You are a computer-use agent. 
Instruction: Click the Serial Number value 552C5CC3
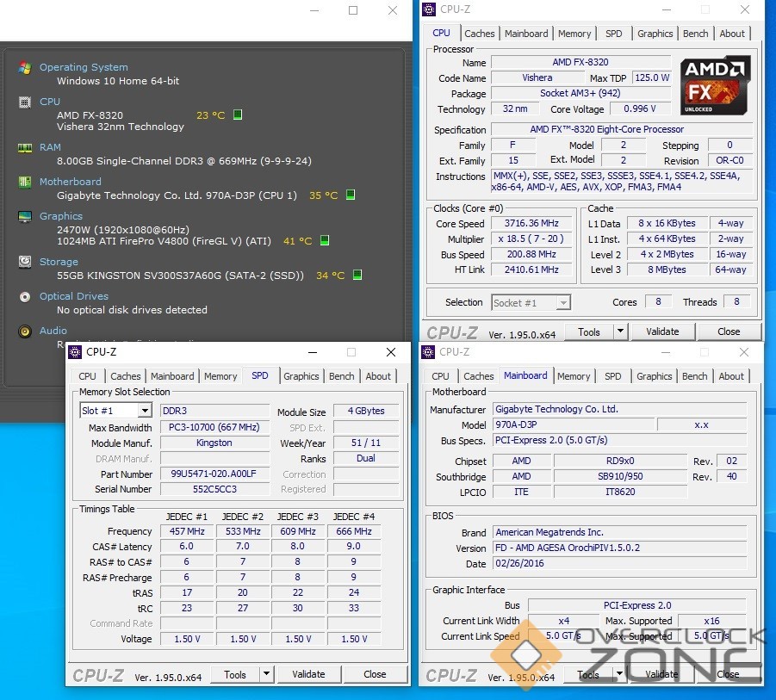tap(214, 489)
